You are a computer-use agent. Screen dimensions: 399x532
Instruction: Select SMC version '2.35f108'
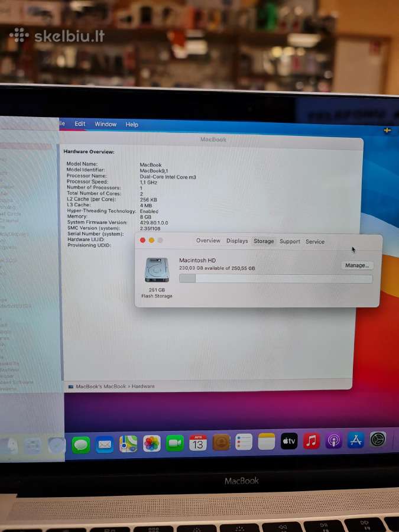pos(150,229)
